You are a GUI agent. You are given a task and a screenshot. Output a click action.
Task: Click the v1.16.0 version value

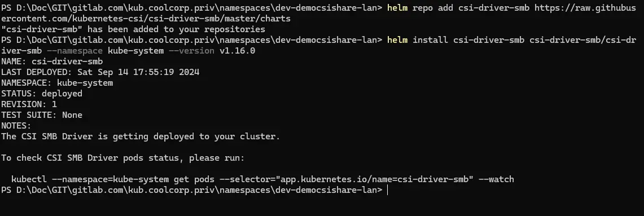[237, 51]
